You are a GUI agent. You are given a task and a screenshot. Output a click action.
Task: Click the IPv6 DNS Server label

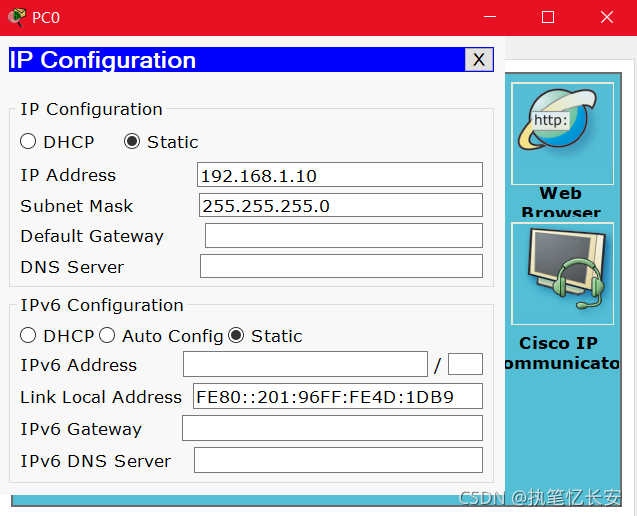(95, 461)
